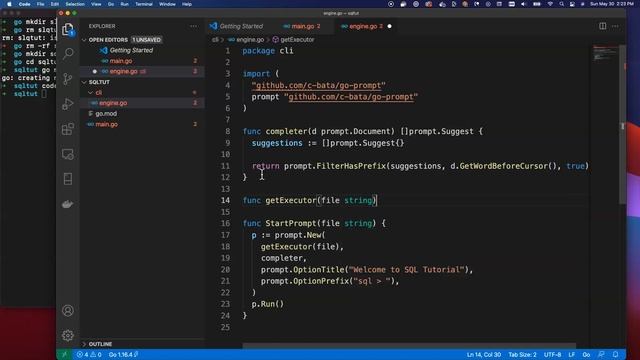Open the Run menu
The image size is (640, 360).
(124, 4)
